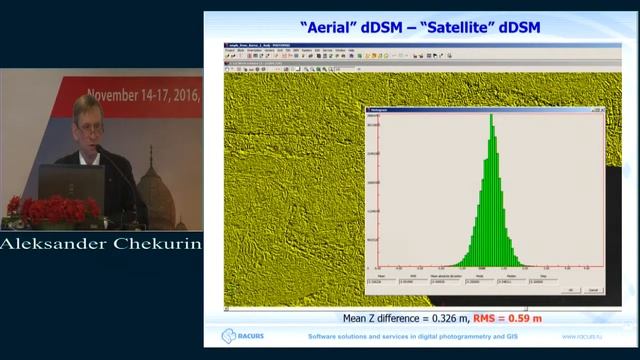Open the Rasters menu
Screen dimensions: 640x360
[307, 50]
